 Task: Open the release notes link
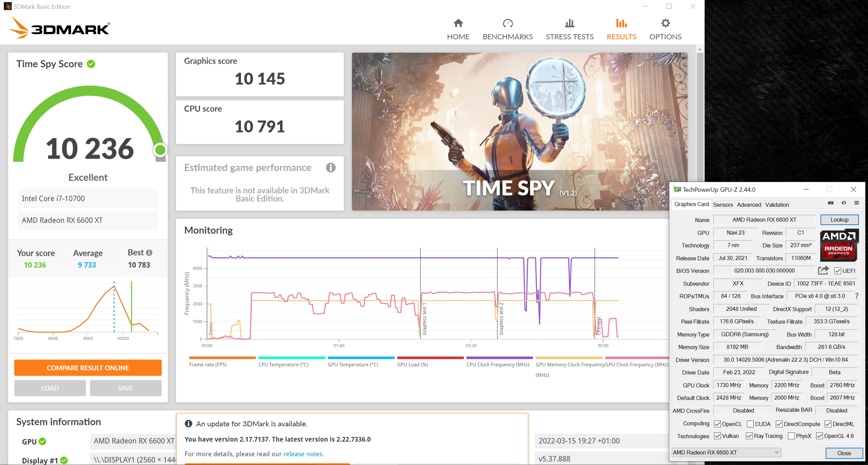303,454
